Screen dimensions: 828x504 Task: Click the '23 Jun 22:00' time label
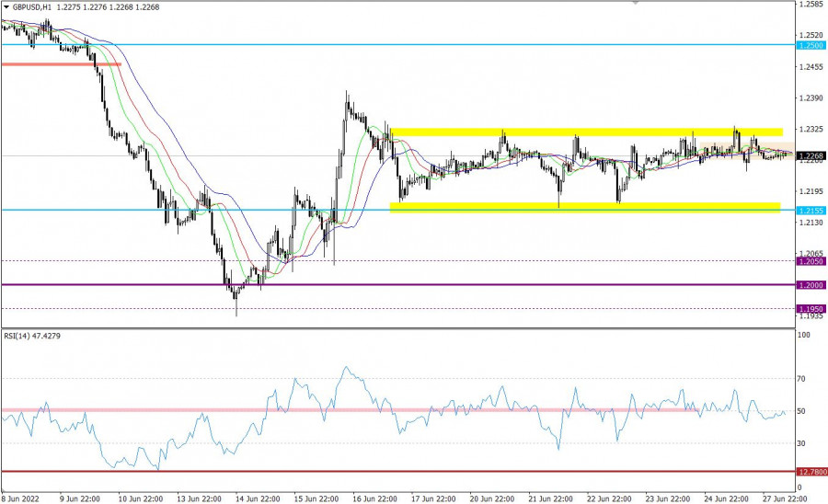pos(668,498)
